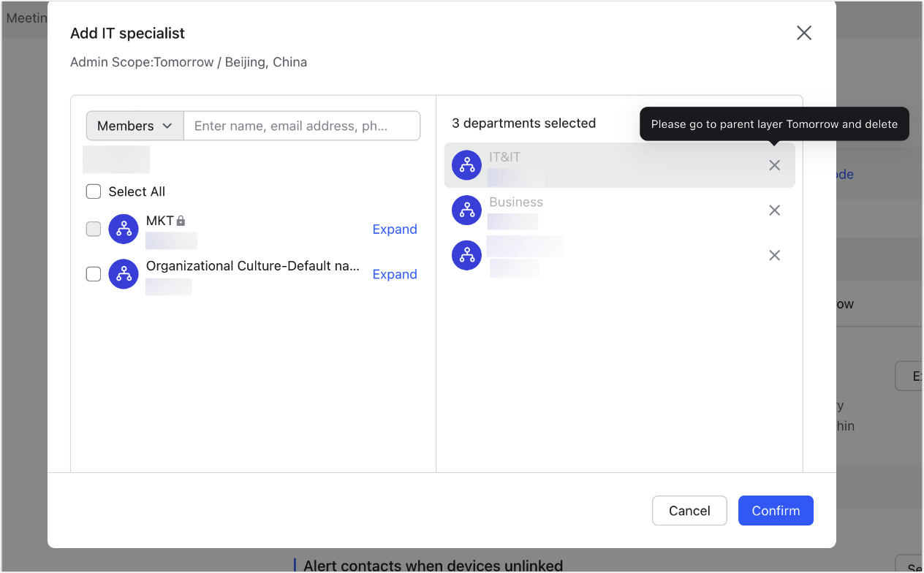This screenshot has width=924, height=573.
Task: Check the Organizational Culture-Default checkbox
Action: click(x=93, y=274)
